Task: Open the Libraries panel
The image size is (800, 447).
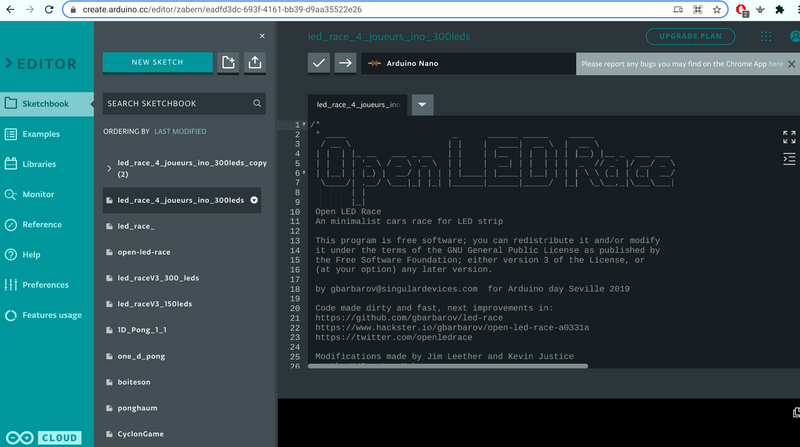Action: (x=39, y=164)
